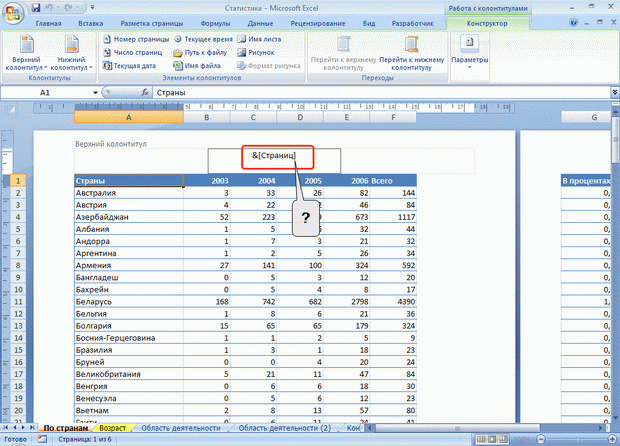Click the Office button logo
Viewport: 620px width, 446px height.
[x=13, y=13]
